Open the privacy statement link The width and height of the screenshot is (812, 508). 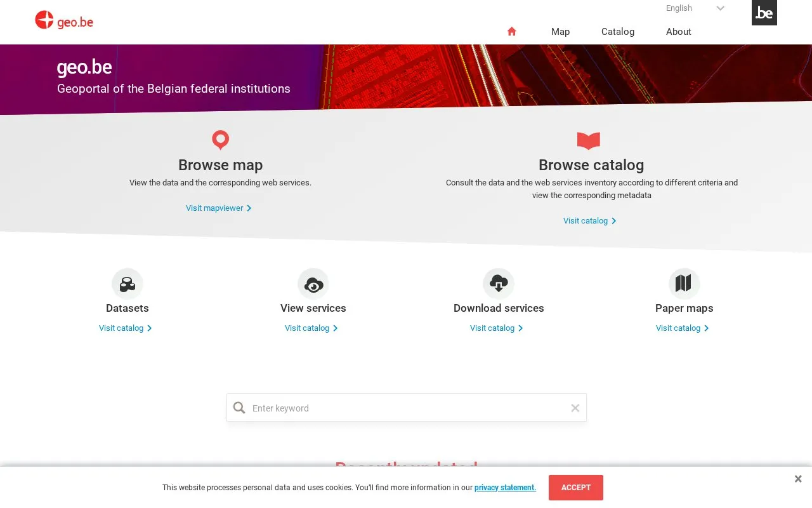(x=505, y=488)
